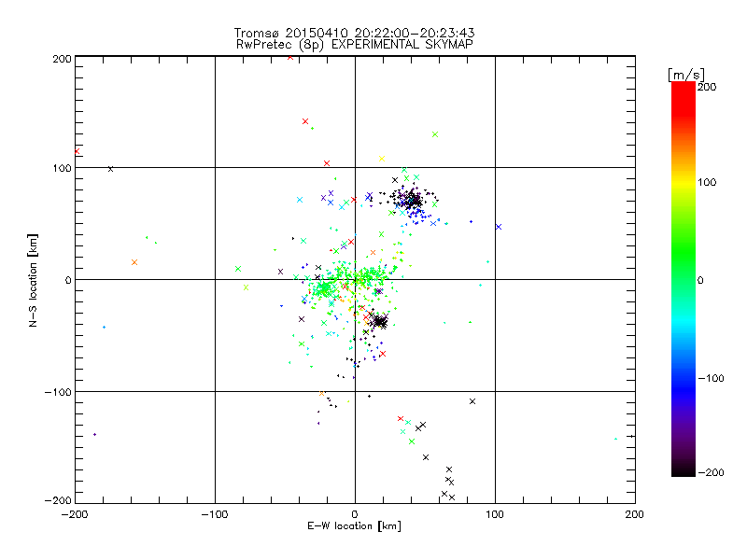
Task: Click the red region of the colorbar
Action: (x=684, y=100)
